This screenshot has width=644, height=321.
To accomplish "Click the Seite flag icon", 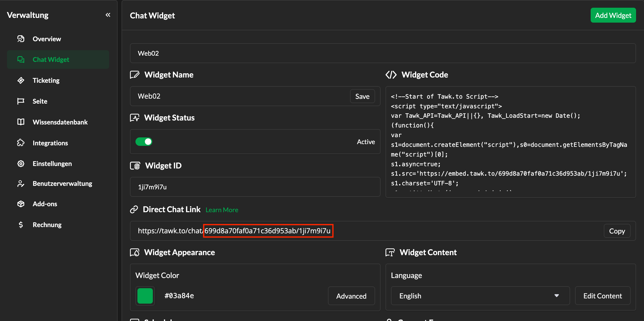I will click(x=21, y=101).
